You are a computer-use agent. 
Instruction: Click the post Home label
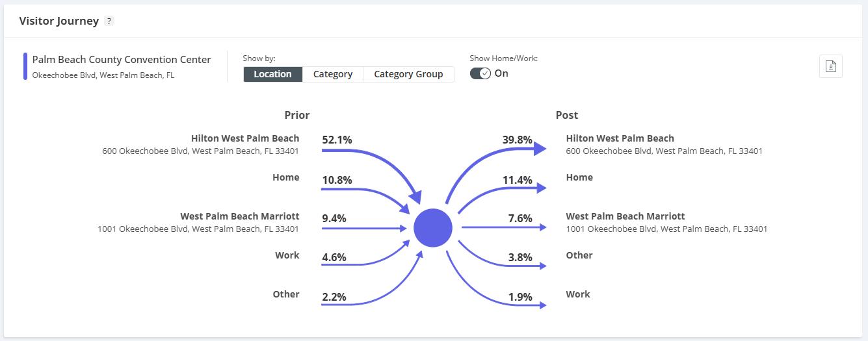(x=579, y=177)
